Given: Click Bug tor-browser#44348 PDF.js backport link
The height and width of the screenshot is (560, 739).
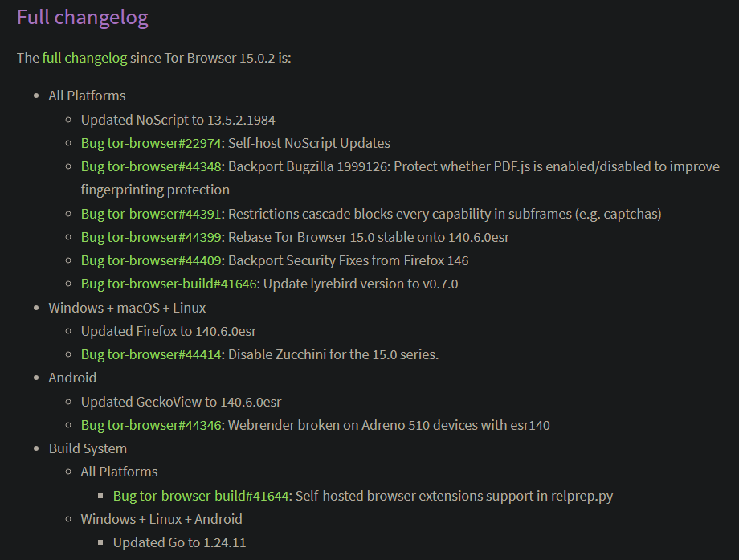Looking at the screenshot, I should [x=153, y=167].
